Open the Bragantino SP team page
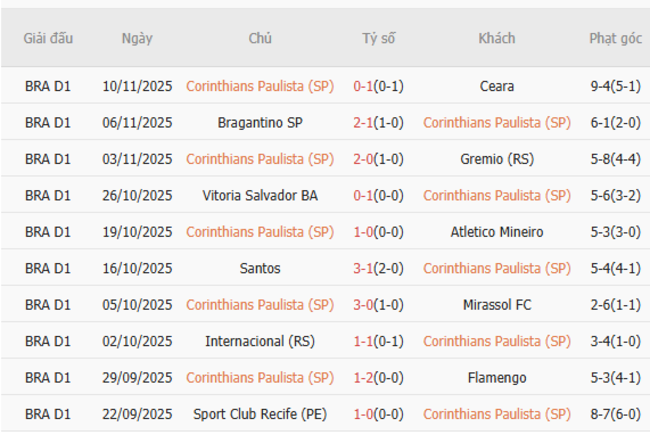Image resolution: width=650 pixels, height=435 pixels. coord(260,123)
